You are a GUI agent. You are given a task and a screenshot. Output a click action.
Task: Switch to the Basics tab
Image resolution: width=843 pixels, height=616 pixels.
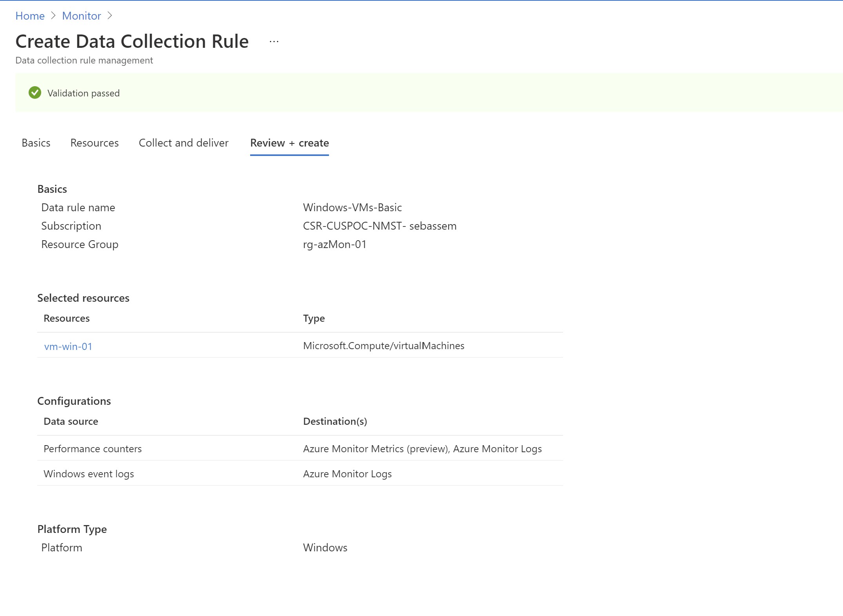tap(36, 143)
